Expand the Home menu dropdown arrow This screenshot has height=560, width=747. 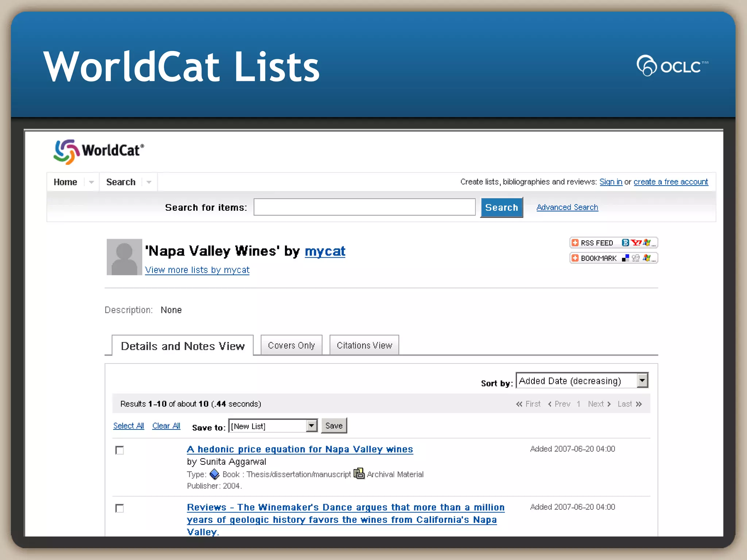click(x=91, y=182)
